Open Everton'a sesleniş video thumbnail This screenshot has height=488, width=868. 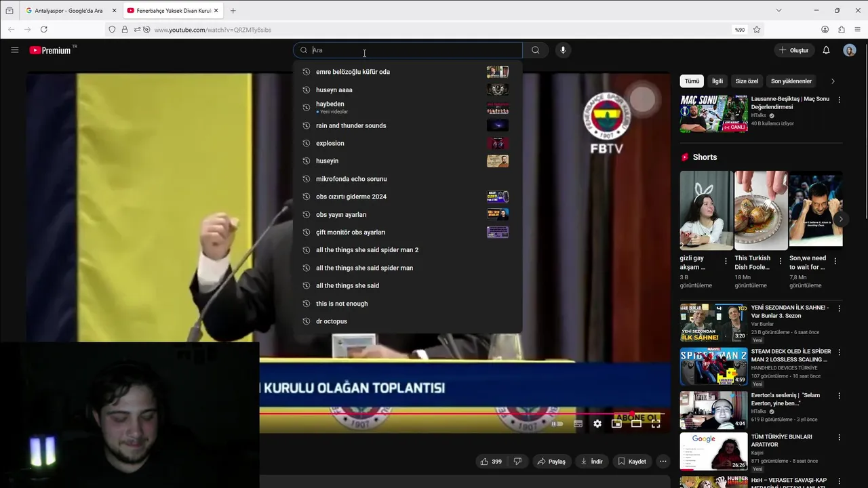[714, 410]
